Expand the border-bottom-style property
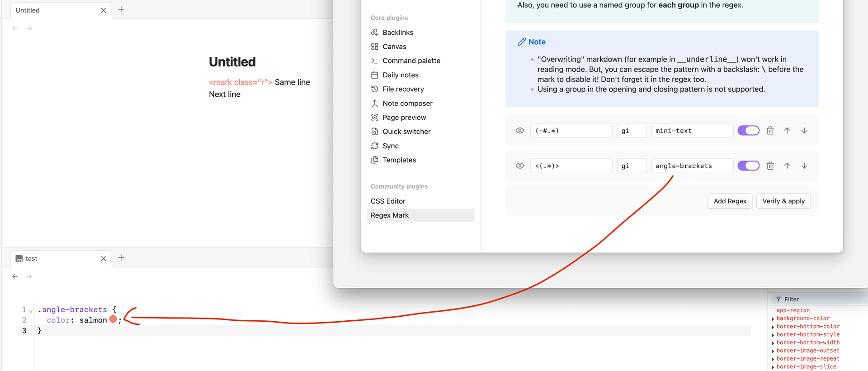868x371 pixels. coord(773,335)
